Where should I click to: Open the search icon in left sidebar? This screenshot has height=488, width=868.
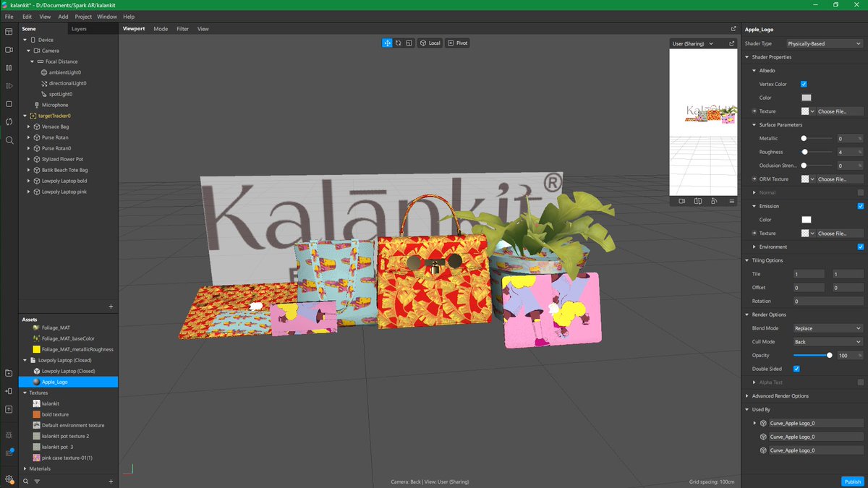click(x=9, y=140)
